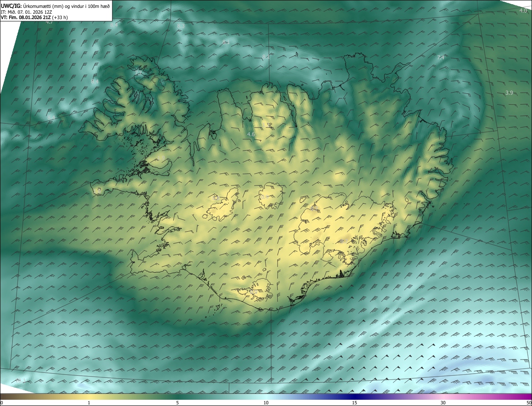The width and height of the screenshot is (532, 406).
Task: Click the '3.9' value label on the map
Action: tap(509, 93)
